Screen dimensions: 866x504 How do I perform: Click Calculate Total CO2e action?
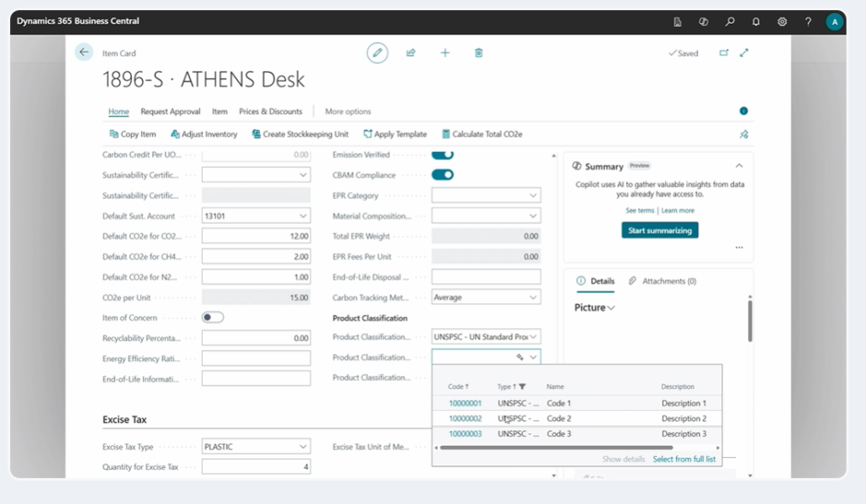tap(482, 134)
